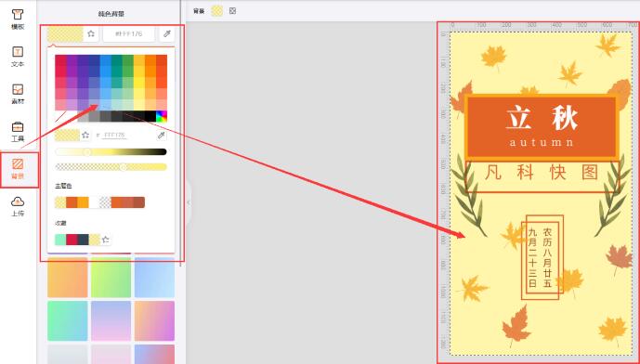Open the 工具 tools sidebar section
The width and height of the screenshot is (640, 364).
(x=18, y=132)
